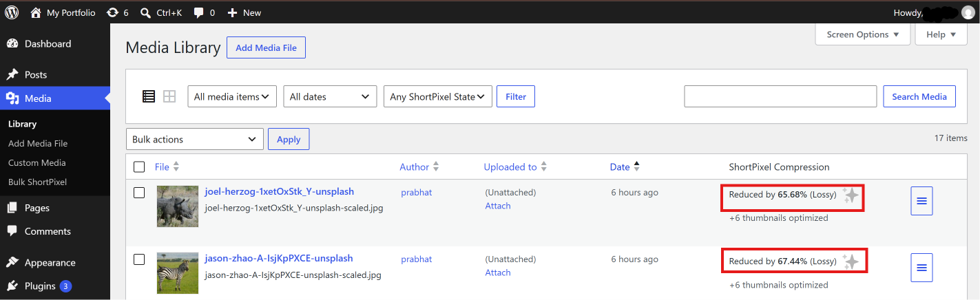Click the AI sparkle icon on jason-zhao row
The height and width of the screenshot is (300, 980).
click(851, 262)
